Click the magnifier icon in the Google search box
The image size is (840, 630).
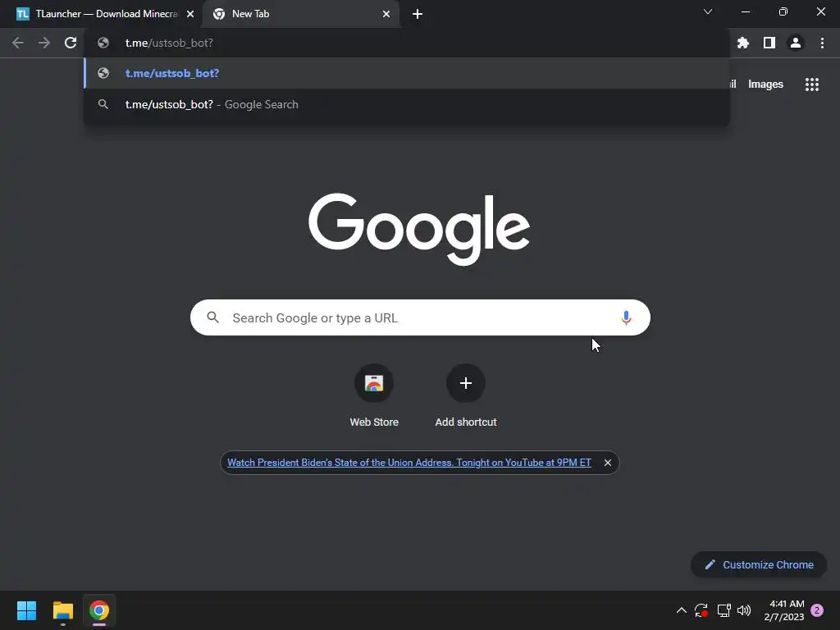[212, 317]
